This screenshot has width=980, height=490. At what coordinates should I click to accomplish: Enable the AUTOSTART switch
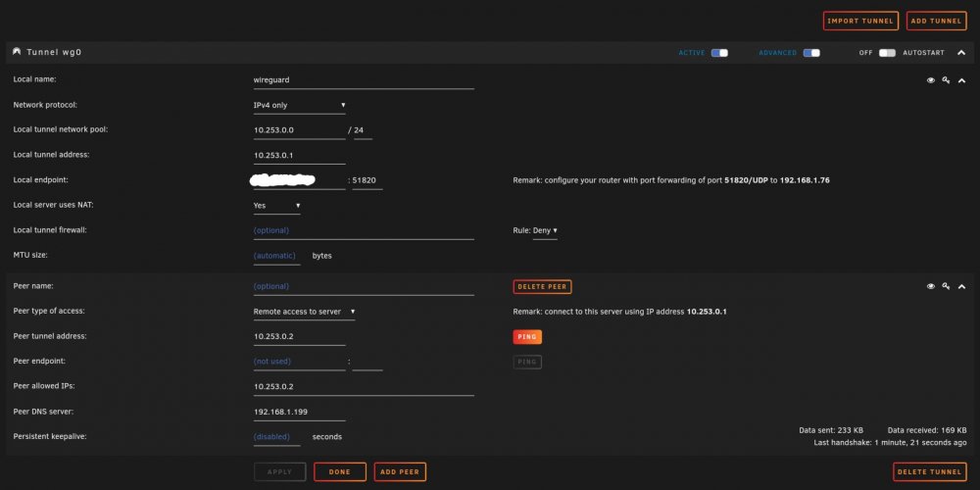point(887,53)
